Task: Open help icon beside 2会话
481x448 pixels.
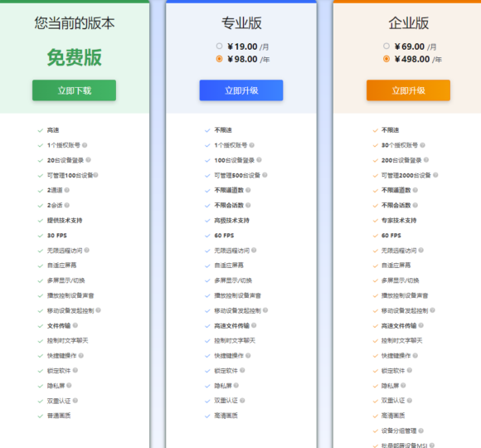Action: coord(67,205)
